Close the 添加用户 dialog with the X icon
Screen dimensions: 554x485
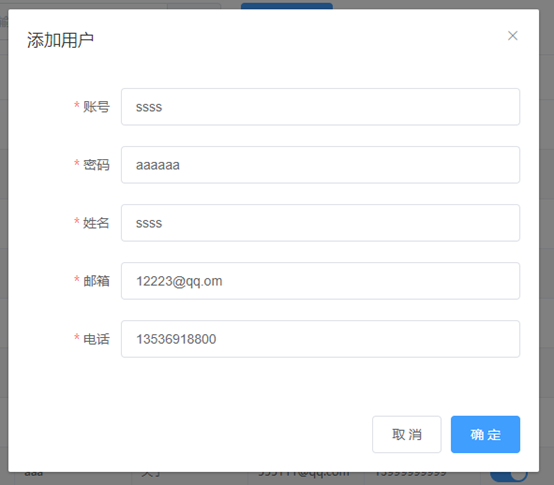point(513,36)
